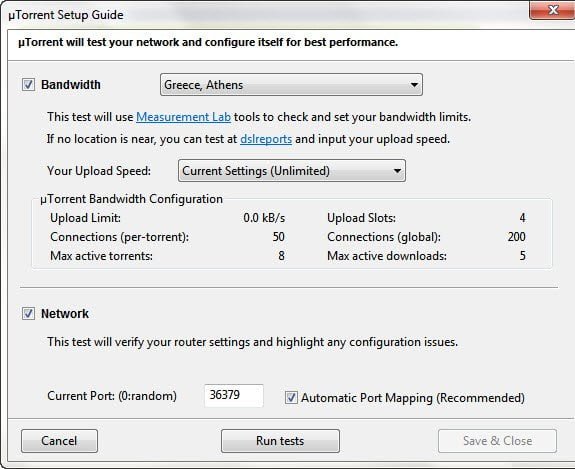Click the Upload Limit value 0.0 kB/s
Viewport: 575px width, 469px height.
pos(264,218)
